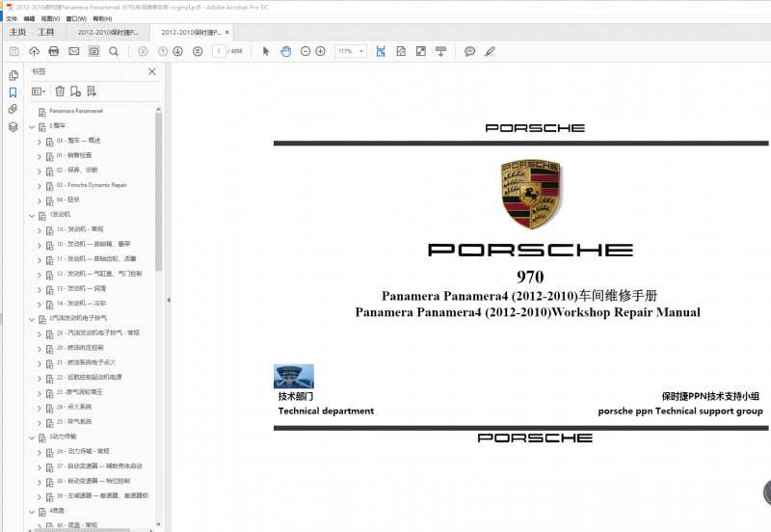Open the attachments paperclip panel
The image size is (771, 532).
(13, 109)
